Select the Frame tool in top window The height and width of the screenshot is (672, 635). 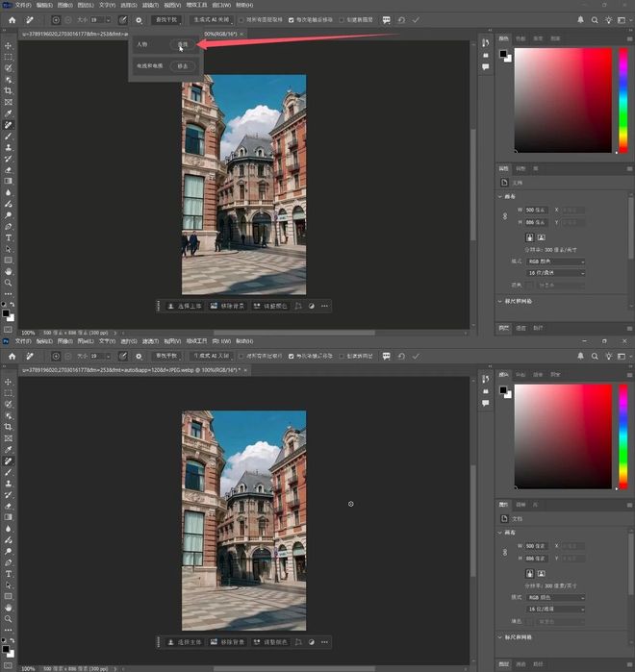8,102
